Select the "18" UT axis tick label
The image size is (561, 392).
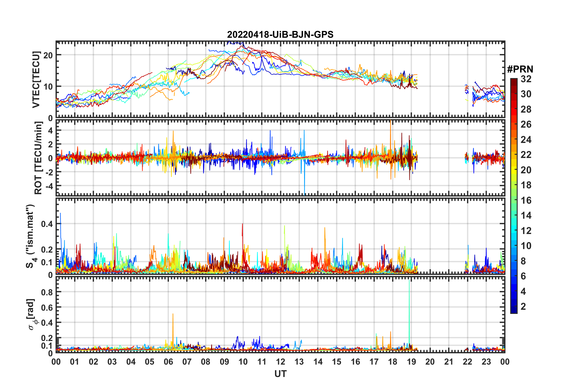[x=393, y=362]
